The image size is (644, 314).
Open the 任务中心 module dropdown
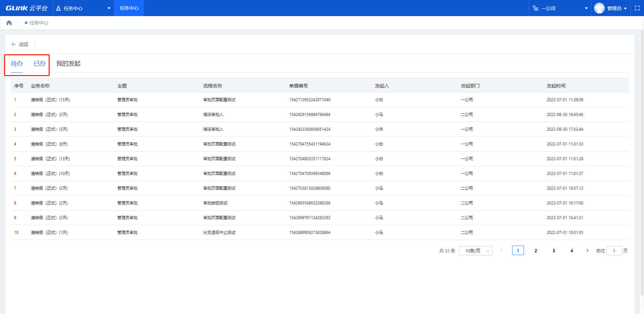(x=83, y=8)
